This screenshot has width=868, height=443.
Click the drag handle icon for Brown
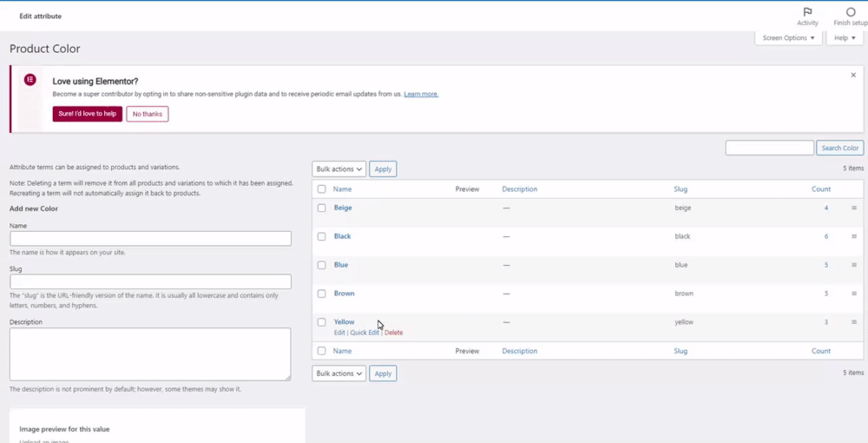click(854, 294)
